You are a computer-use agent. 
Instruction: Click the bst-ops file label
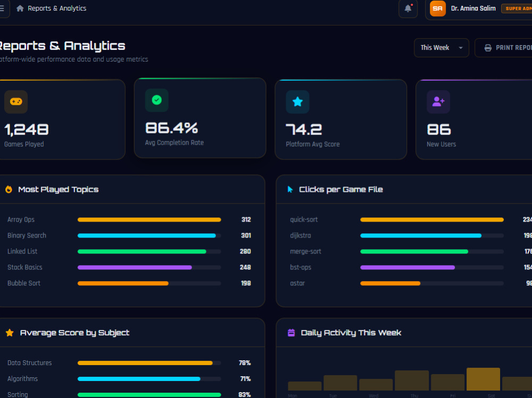301,267
